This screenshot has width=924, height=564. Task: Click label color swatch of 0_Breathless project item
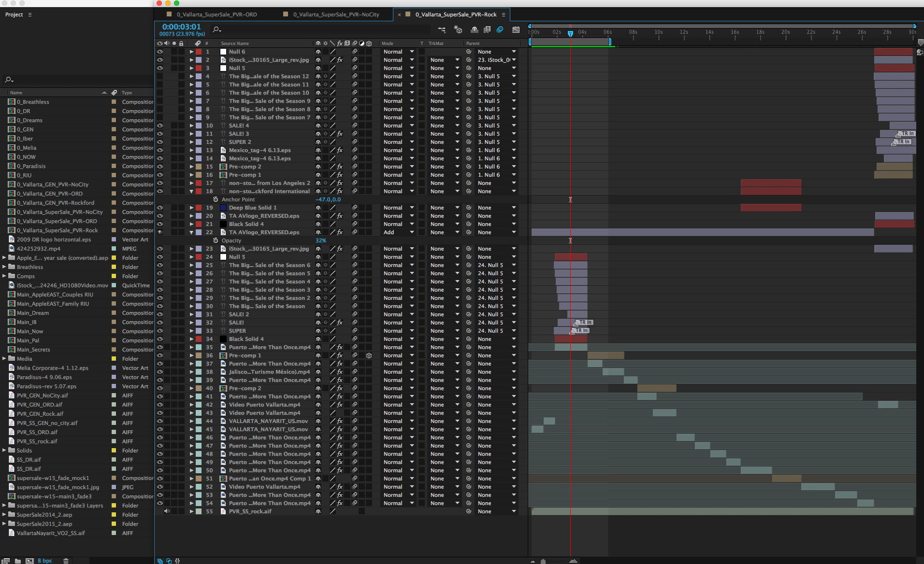[x=114, y=102]
